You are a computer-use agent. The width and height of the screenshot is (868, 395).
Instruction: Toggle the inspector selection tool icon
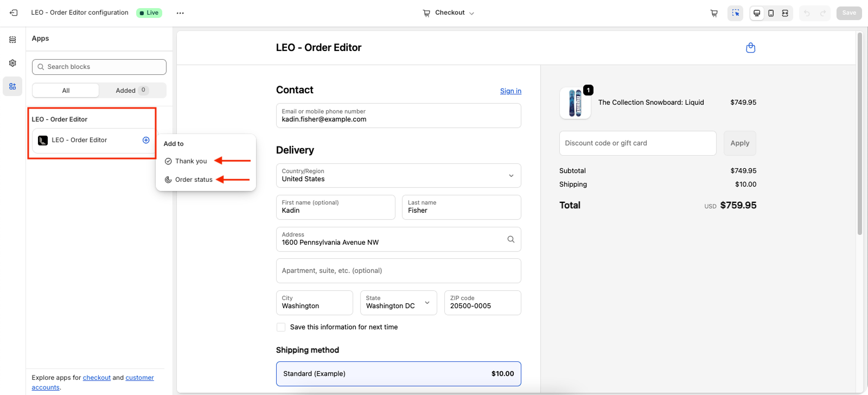pos(736,13)
